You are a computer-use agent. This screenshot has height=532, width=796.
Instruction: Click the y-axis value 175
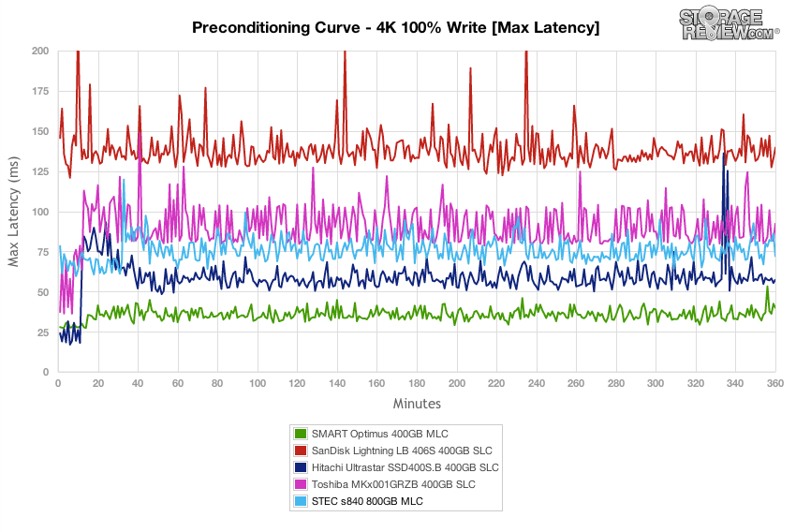pos(40,91)
